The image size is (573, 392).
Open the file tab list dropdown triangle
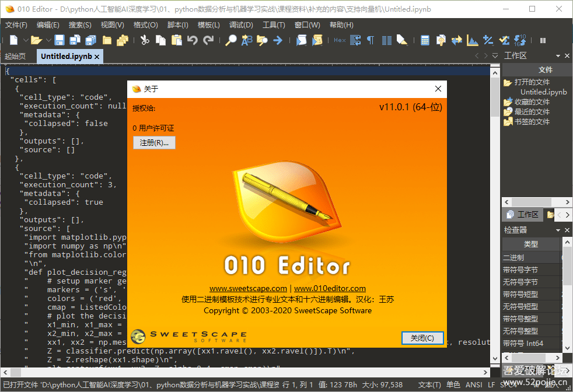[495, 56]
